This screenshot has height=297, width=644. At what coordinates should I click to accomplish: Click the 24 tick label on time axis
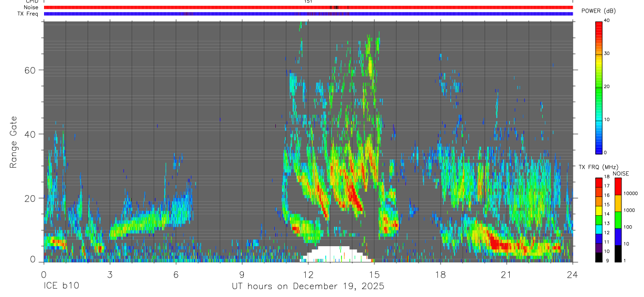tap(573, 275)
